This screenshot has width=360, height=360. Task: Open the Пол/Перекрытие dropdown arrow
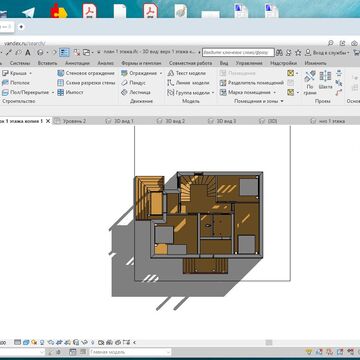tap(53, 92)
